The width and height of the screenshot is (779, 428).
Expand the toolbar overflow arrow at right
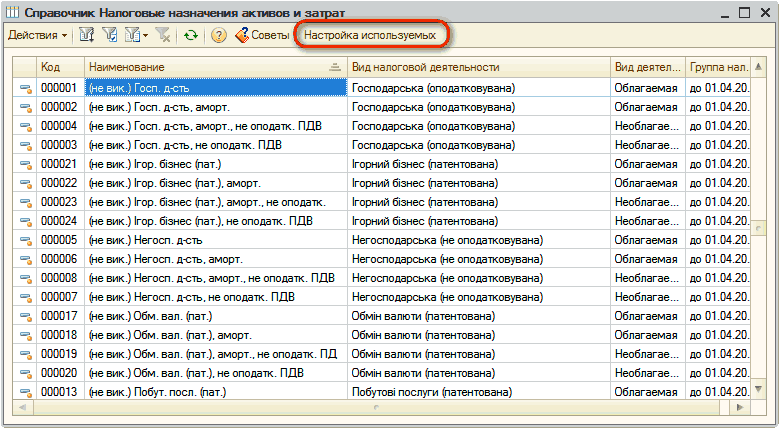(x=765, y=36)
